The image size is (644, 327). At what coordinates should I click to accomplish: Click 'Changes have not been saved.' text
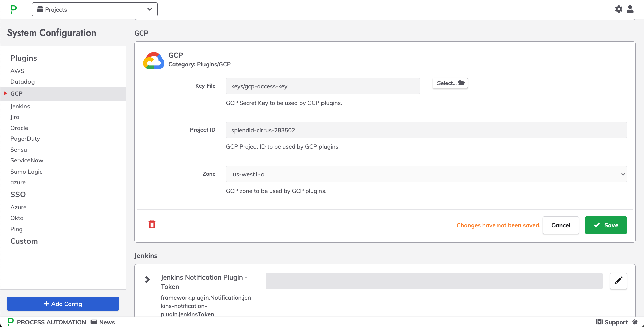[499, 225]
